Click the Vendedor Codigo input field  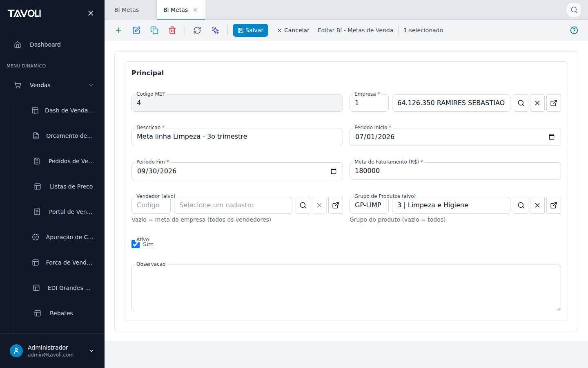pyautogui.click(x=151, y=205)
